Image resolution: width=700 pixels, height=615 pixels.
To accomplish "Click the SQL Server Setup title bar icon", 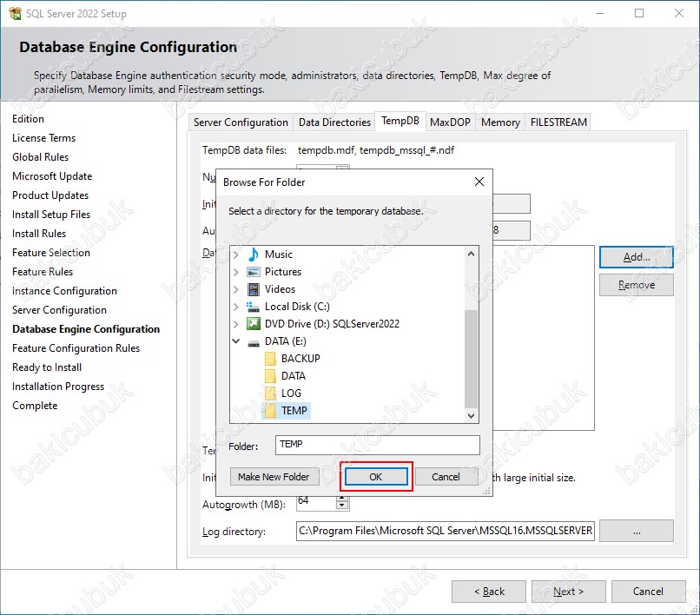I will tap(15, 13).
